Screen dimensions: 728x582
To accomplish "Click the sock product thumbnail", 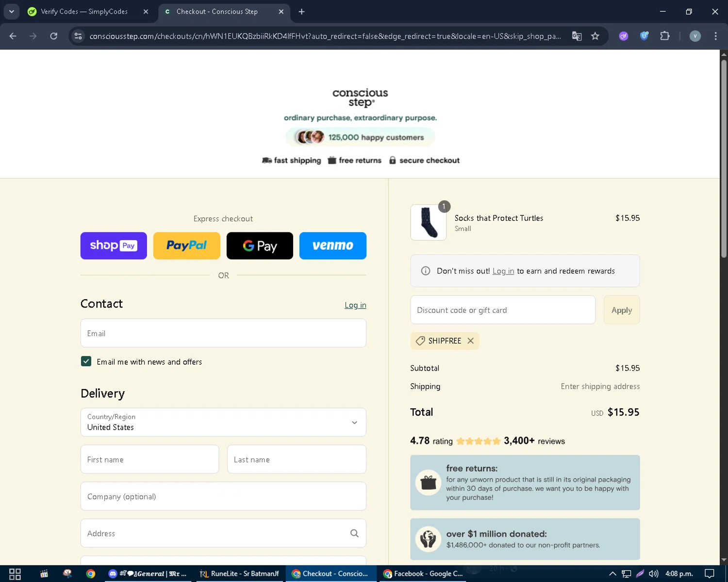I will (x=429, y=223).
